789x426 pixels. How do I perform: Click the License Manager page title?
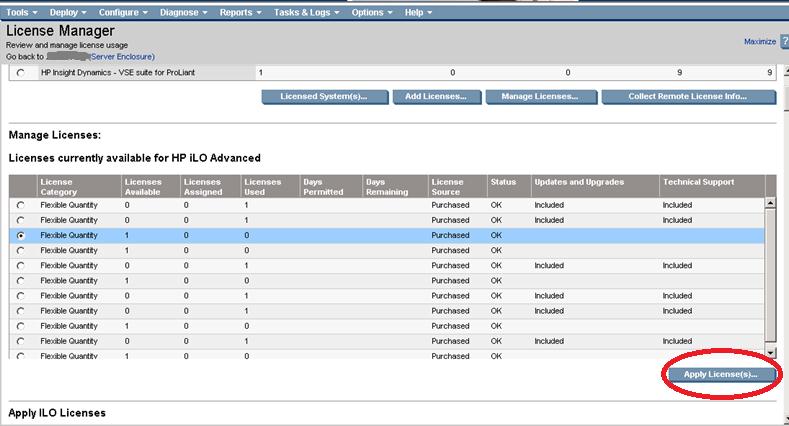[x=60, y=31]
